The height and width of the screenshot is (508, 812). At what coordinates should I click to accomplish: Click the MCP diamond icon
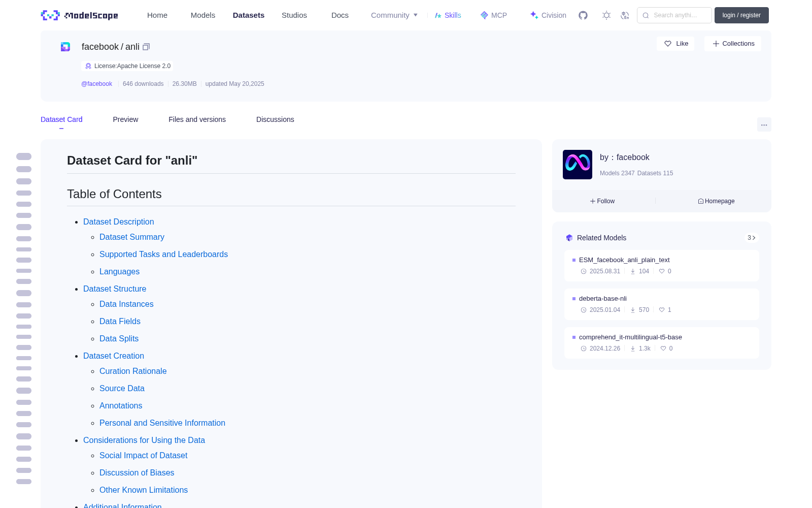[x=484, y=15]
